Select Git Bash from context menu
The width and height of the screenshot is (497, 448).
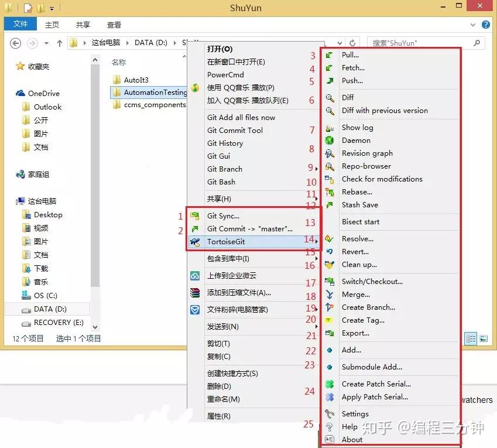[221, 182]
